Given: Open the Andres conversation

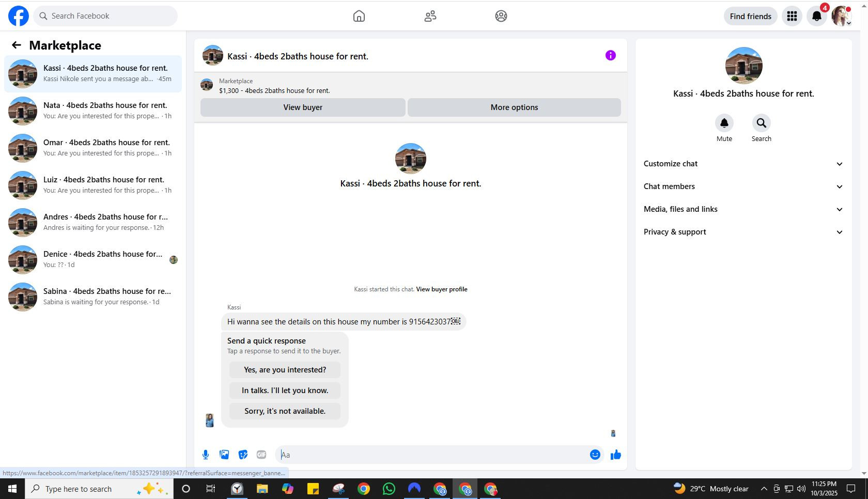Looking at the screenshot, I should pos(93,222).
